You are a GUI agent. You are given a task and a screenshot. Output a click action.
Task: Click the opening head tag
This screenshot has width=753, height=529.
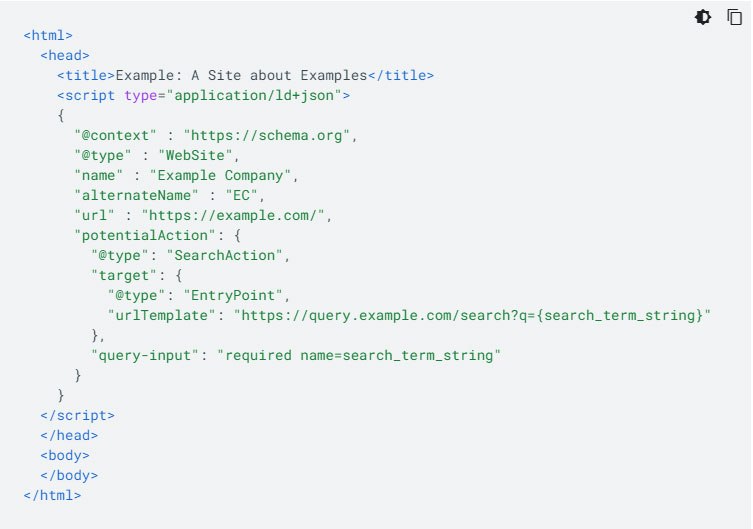pos(65,56)
